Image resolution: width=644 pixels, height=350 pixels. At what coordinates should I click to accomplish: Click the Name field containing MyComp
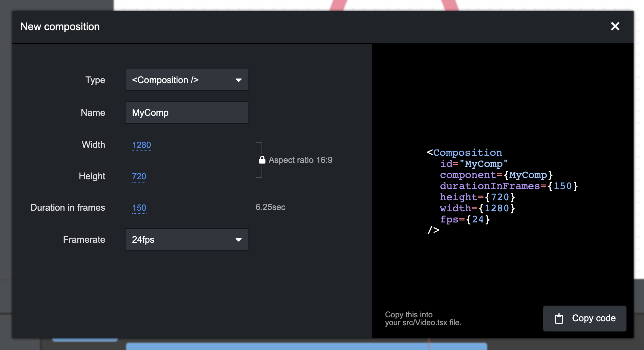click(187, 113)
